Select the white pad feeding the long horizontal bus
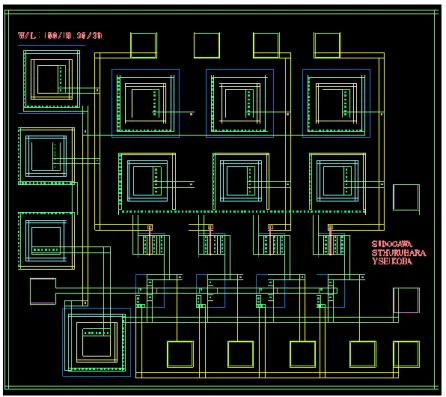Viewport: 446px width, 397px height. [43, 291]
